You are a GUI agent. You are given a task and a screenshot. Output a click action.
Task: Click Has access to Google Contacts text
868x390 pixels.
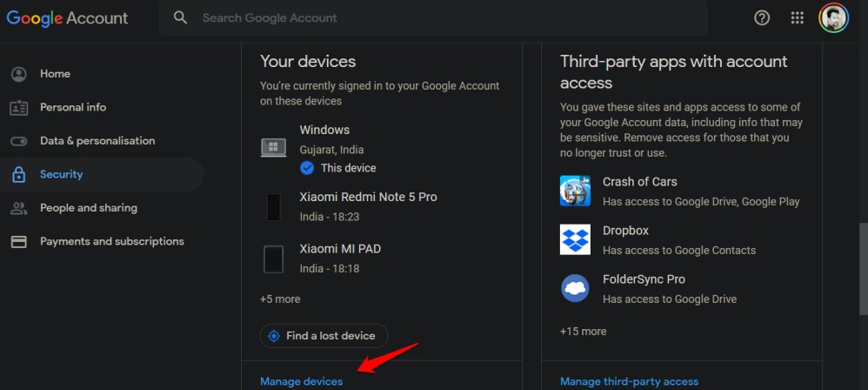pyautogui.click(x=679, y=251)
